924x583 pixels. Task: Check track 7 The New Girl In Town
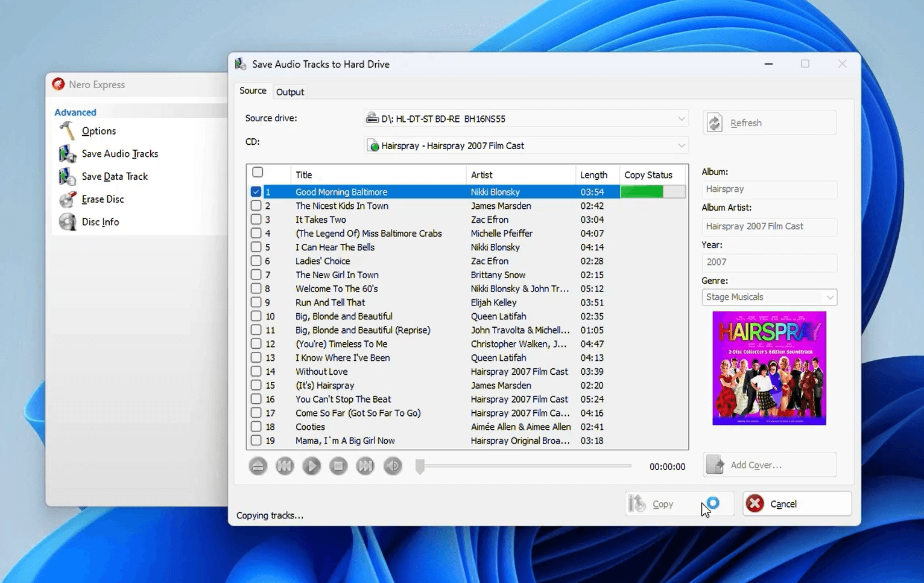[256, 275]
